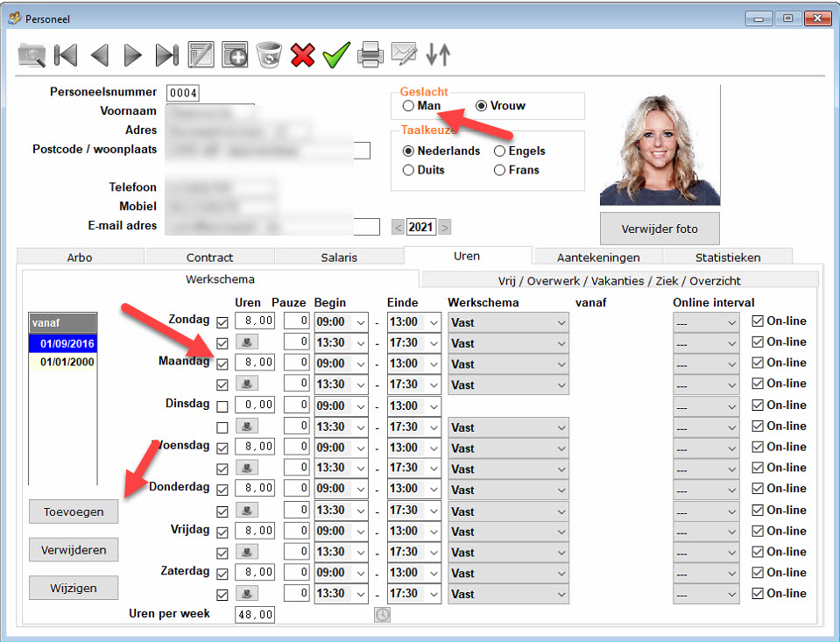Click the red X cancel icon
Screen dimensions: 840x642
click(x=303, y=55)
